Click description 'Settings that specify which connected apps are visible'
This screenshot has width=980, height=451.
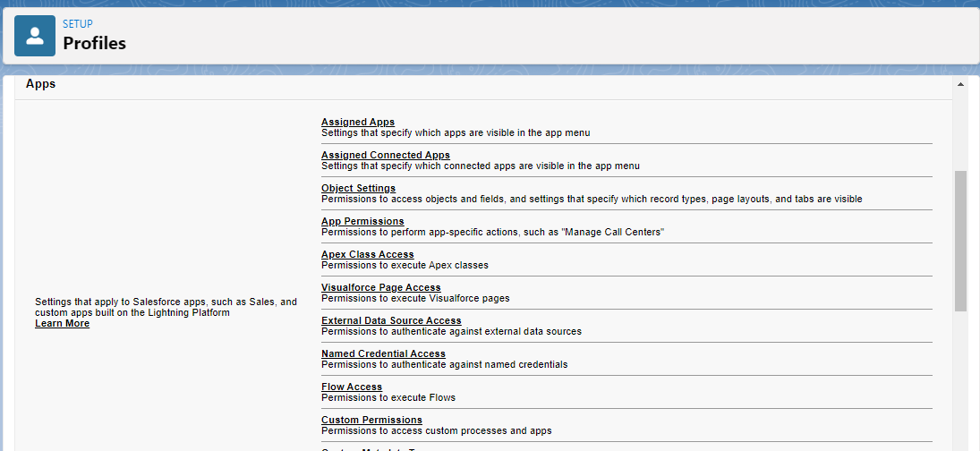(480, 166)
